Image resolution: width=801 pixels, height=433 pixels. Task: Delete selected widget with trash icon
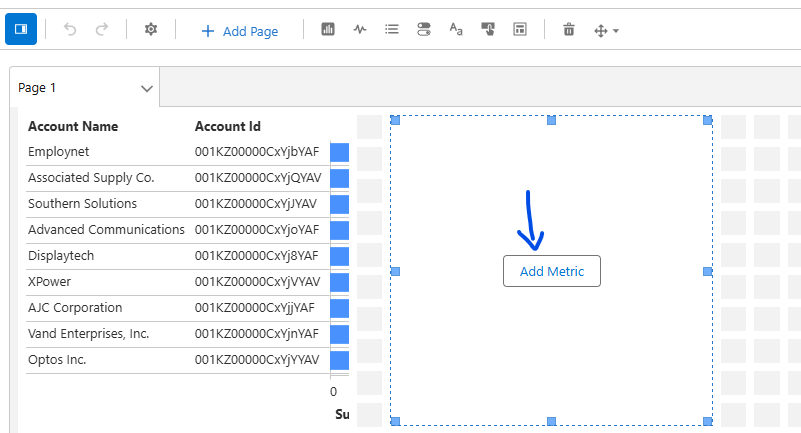(569, 30)
